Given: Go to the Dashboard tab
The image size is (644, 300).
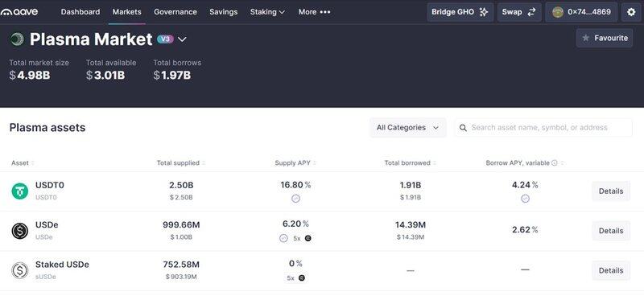Looking at the screenshot, I should tap(80, 12).
